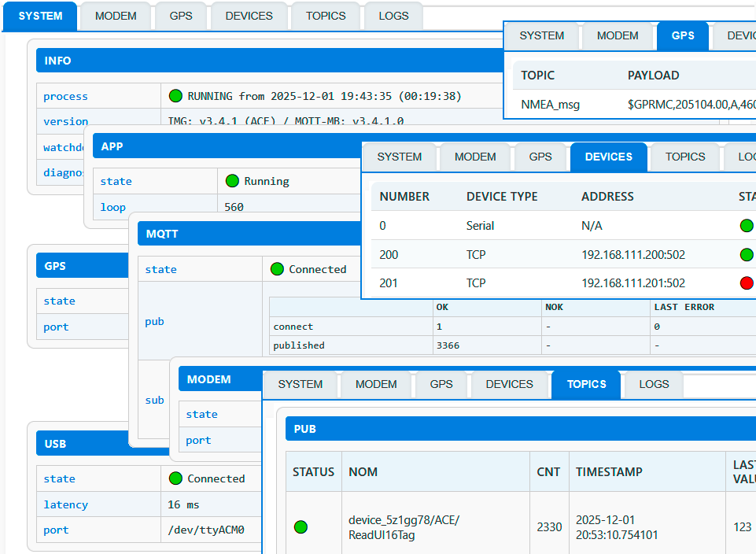Viewport: 756px width, 554px height.
Task: Click the green status dot for TCP device 200
Action: [x=746, y=254]
